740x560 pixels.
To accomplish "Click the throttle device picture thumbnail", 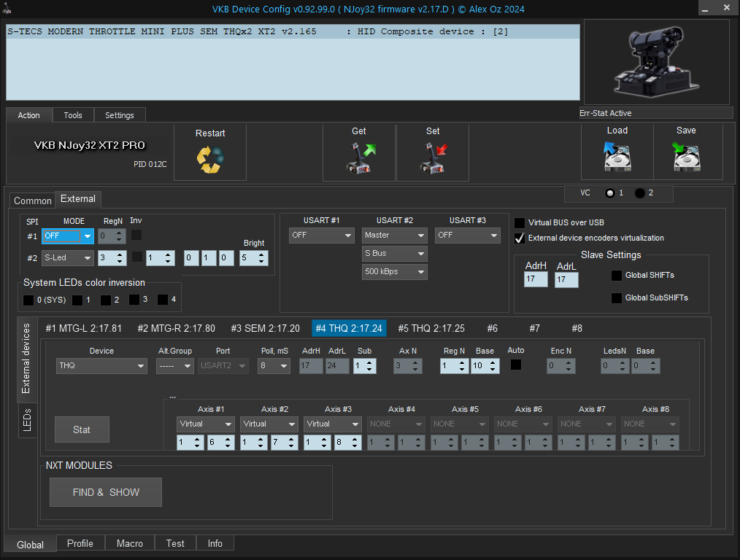I will (x=656, y=63).
